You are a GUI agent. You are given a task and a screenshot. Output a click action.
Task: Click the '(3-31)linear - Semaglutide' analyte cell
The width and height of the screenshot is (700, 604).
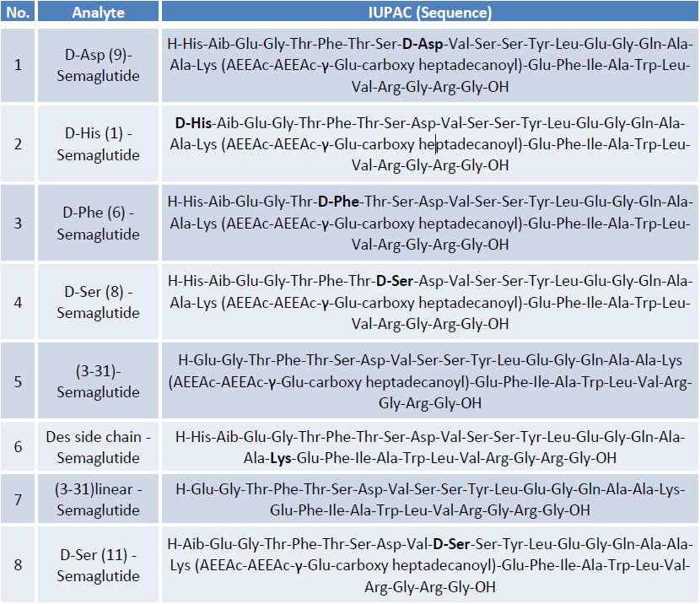(x=98, y=499)
